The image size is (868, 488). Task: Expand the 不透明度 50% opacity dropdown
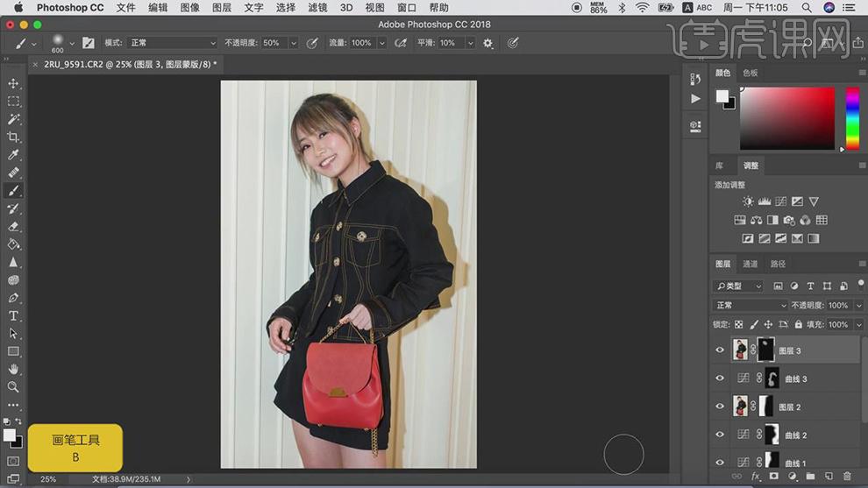(294, 43)
